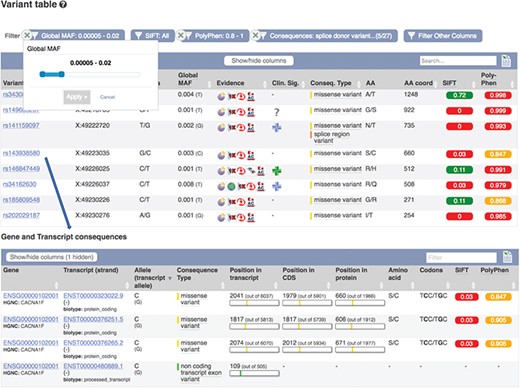This screenshot has width=520, height=388.
Task: Open Show/hide columns in variant table
Action: 259,61
